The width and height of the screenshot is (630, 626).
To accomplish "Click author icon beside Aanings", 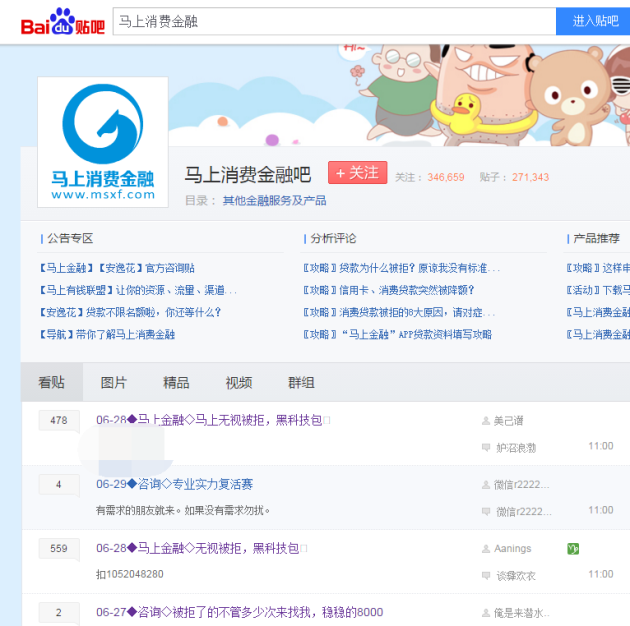I will [486, 548].
